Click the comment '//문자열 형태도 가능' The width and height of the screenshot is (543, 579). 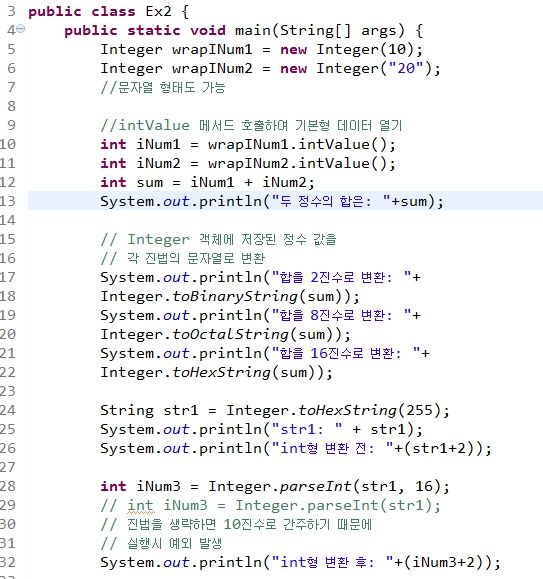(163, 88)
